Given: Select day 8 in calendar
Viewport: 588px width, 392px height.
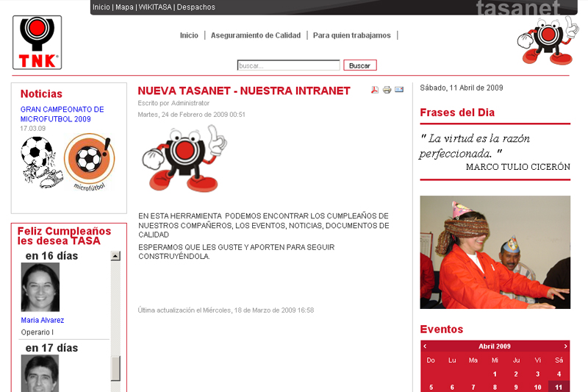Looking at the screenshot, I should [x=495, y=387].
